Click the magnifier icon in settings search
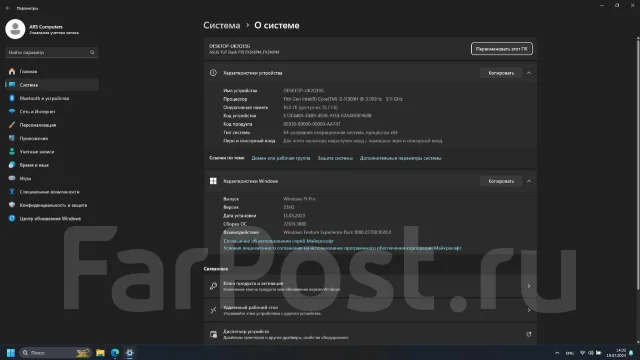640x360 pixels. (92, 52)
